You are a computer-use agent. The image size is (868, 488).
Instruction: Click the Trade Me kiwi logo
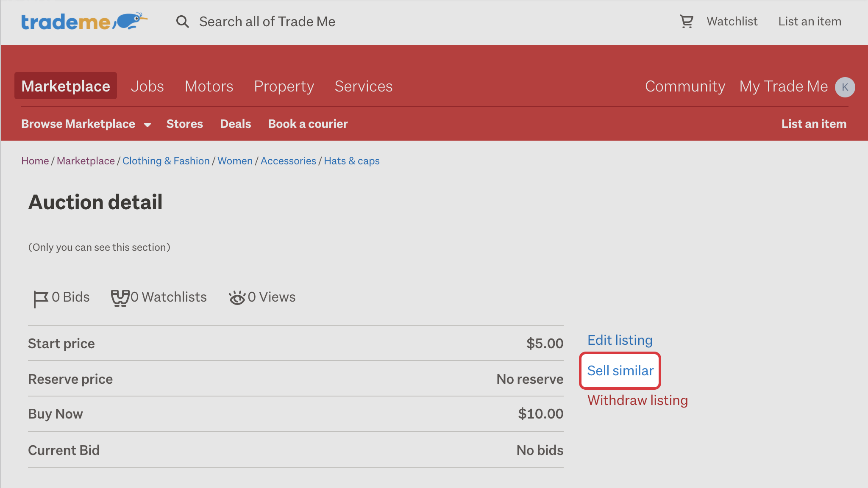pyautogui.click(x=84, y=22)
